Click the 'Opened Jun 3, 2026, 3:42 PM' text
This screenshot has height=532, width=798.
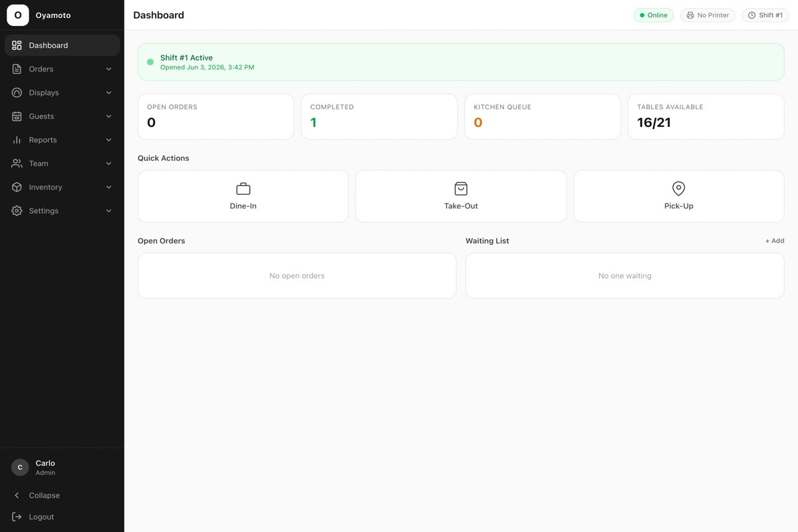pos(207,67)
